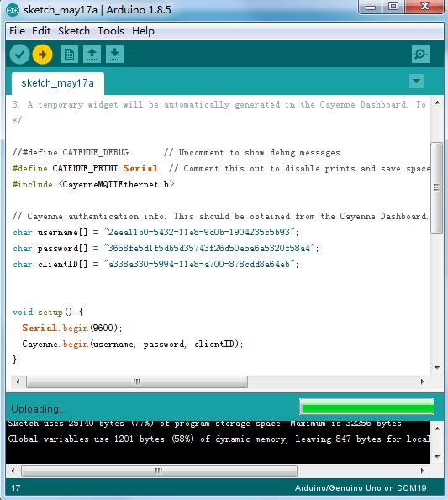
Task: Click the Open sketch up-arrow icon
Action: [92, 55]
